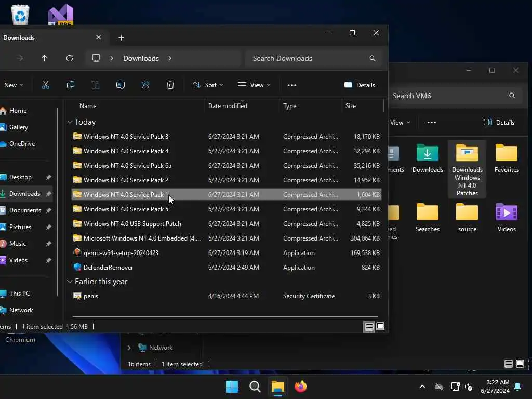Click the magnifier in Search Downloads box

[x=372, y=58]
